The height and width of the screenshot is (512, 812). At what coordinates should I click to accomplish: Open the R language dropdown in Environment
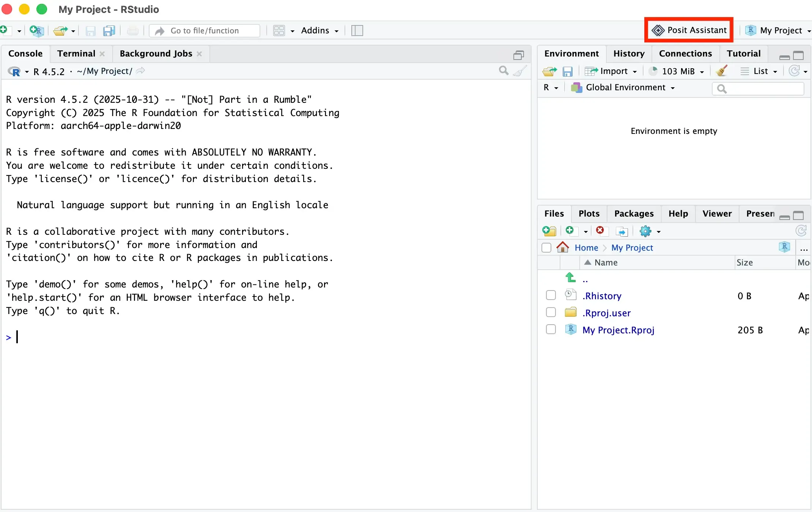click(551, 88)
